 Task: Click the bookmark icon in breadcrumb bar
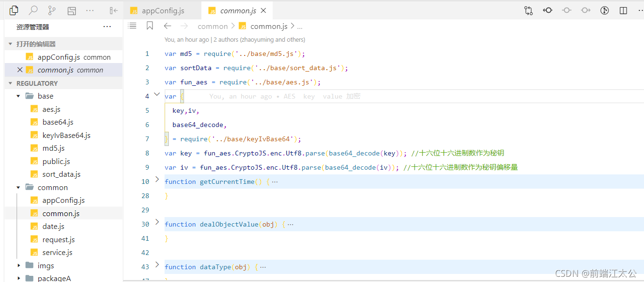pyautogui.click(x=150, y=26)
